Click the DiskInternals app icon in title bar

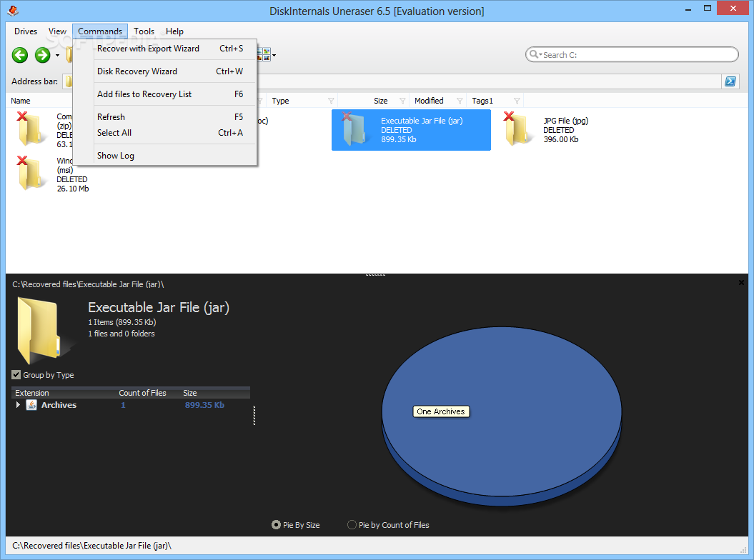click(x=13, y=10)
